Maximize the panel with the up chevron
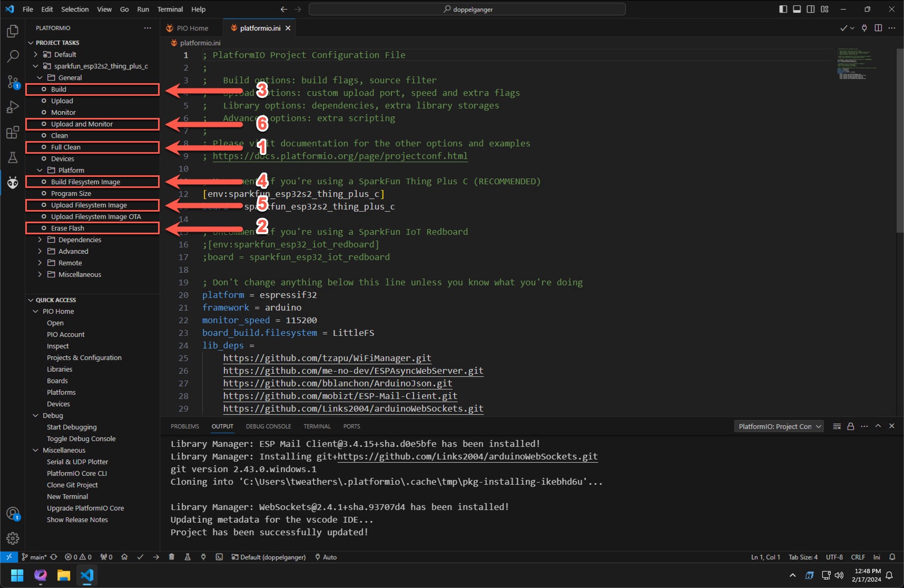 point(878,426)
